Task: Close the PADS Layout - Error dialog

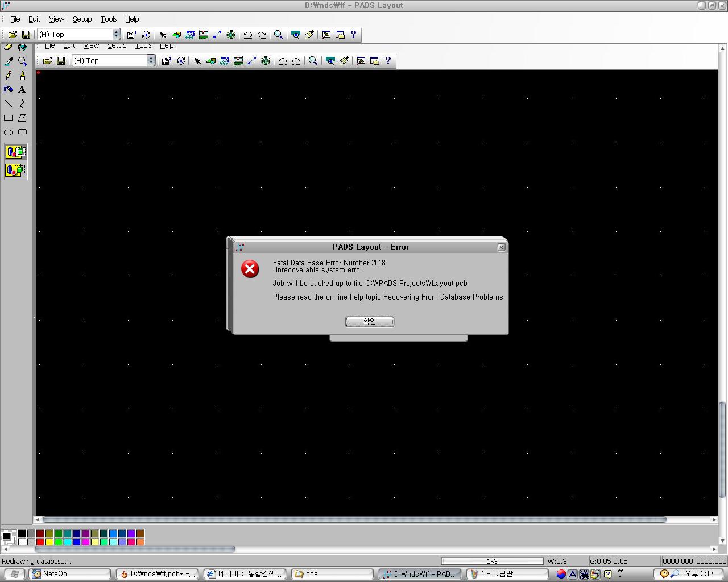Action: click(x=501, y=247)
